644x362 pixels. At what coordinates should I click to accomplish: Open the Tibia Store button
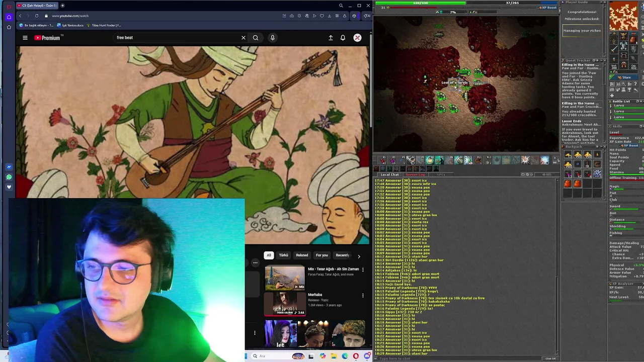coord(624,77)
